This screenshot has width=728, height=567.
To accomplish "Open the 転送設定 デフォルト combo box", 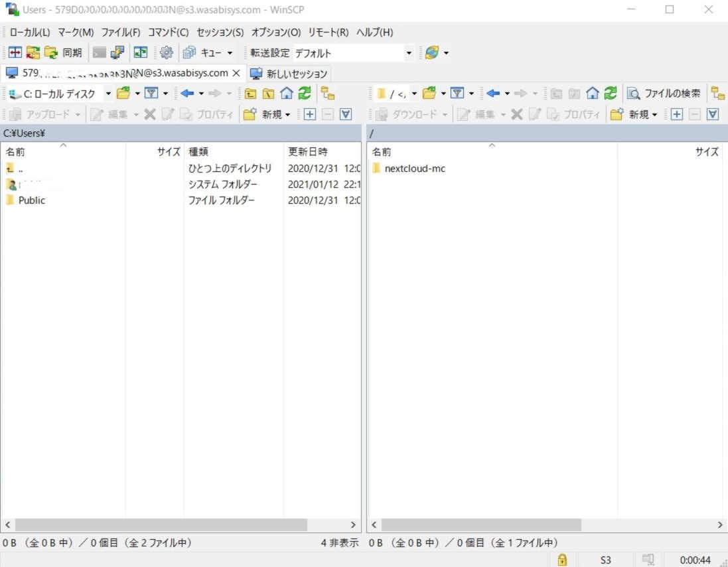I will 353,53.
